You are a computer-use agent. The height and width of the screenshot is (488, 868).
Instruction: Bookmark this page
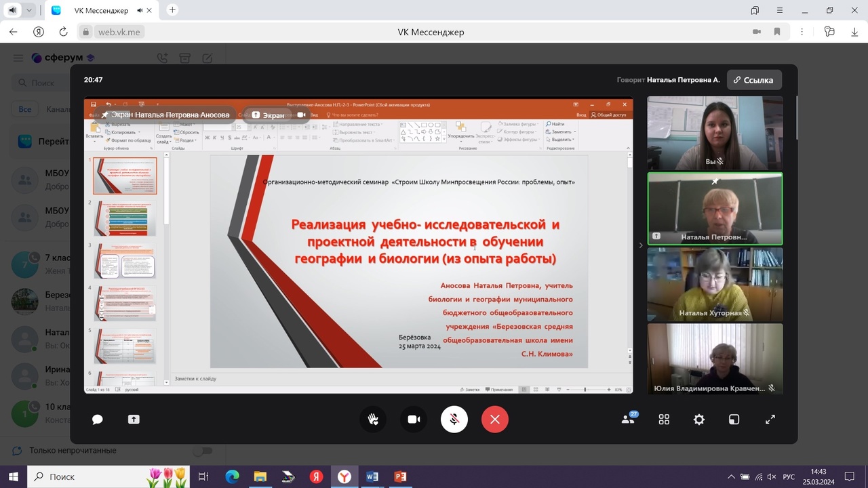click(x=777, y=32)
